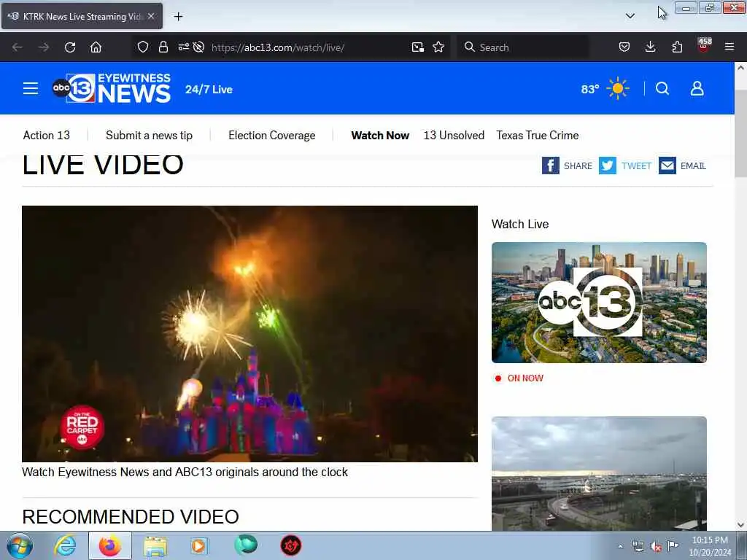The width and height of the screenshot is (747, 560).
Task: Open the taskbar clock showing 10:15 PM
Action: (x=710, y=546)
